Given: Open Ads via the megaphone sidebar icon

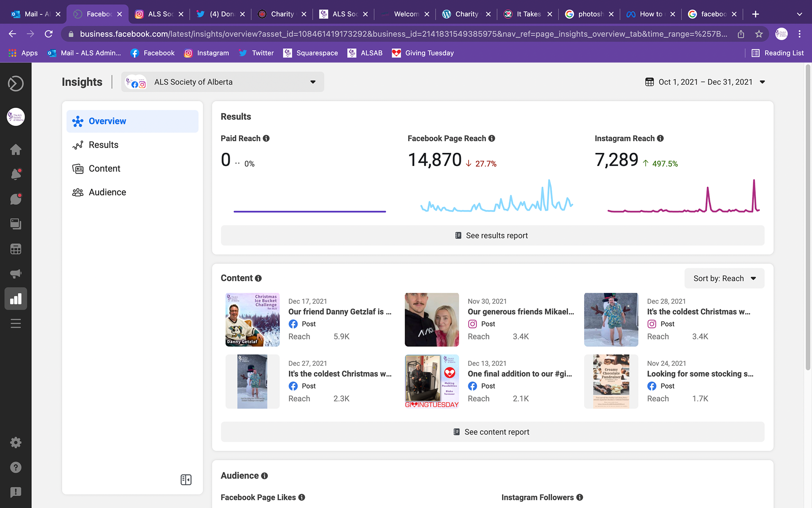Looking at the screenshot, I should (x=16, y=273).
